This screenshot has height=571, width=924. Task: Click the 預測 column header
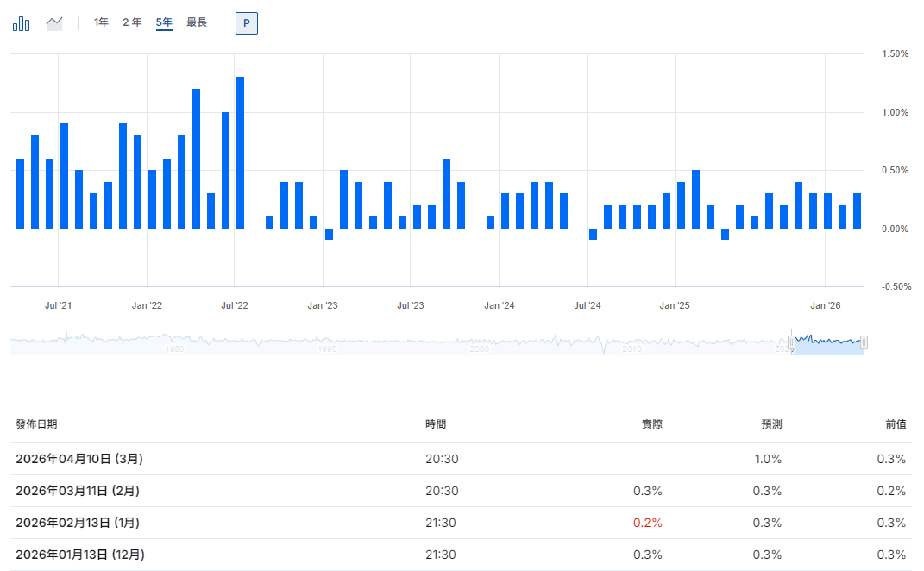[x=770, y=424]
